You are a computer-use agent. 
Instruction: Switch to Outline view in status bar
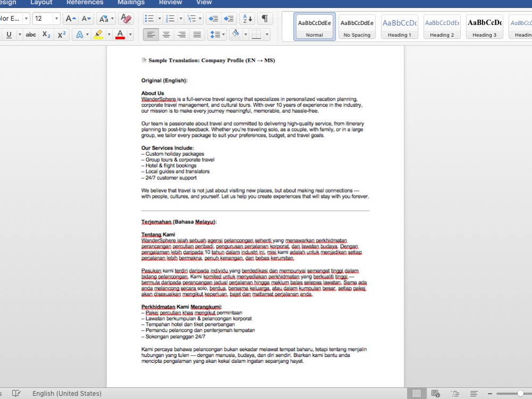click(x=455, y=394)
